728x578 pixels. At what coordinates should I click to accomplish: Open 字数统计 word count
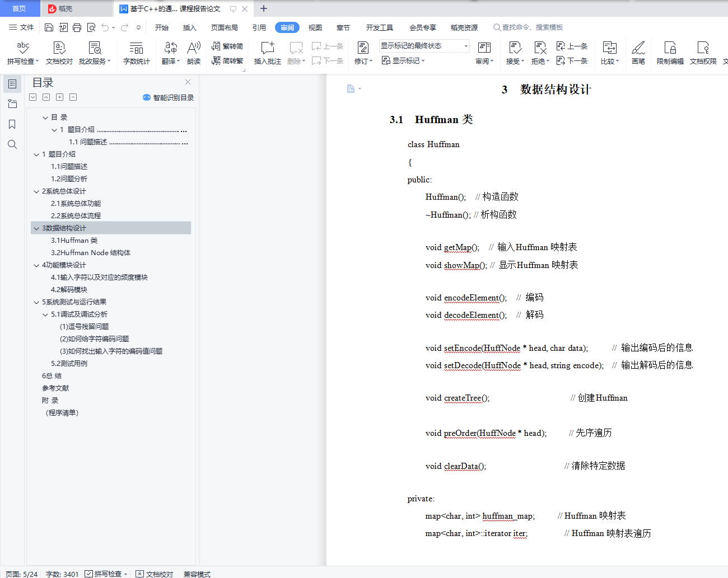[137, 53]
